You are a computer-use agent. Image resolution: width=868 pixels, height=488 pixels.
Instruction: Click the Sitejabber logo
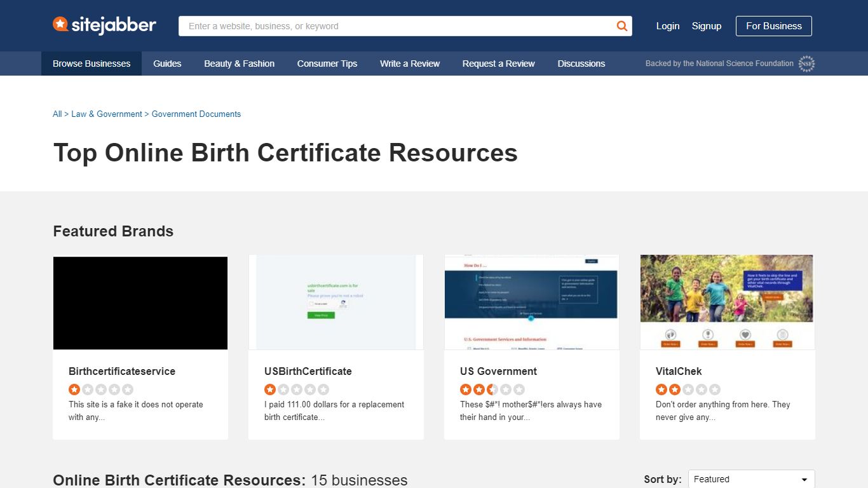click(104, 25)
